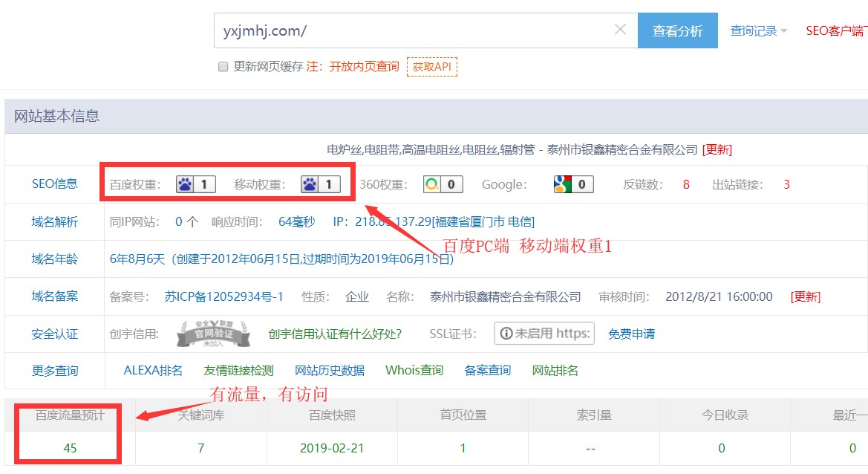
Task: Select the SEO信息 row label
Action: 55,184
